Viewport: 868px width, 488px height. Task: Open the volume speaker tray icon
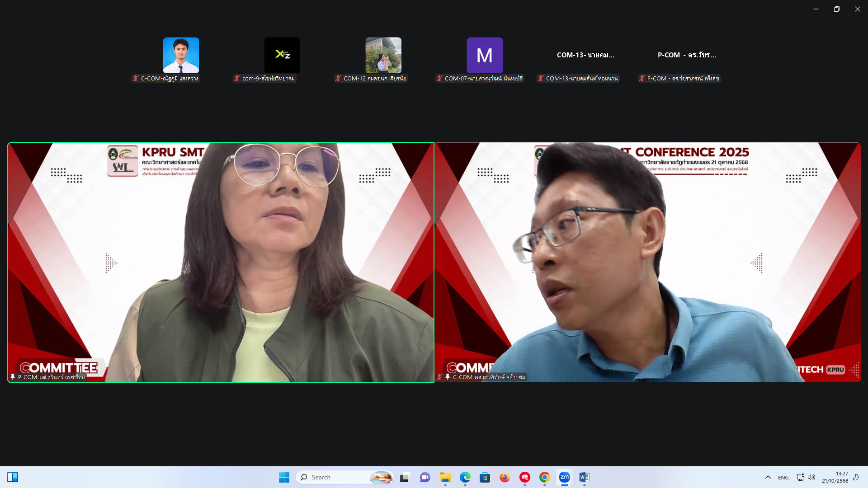click(x=811, y=477)
